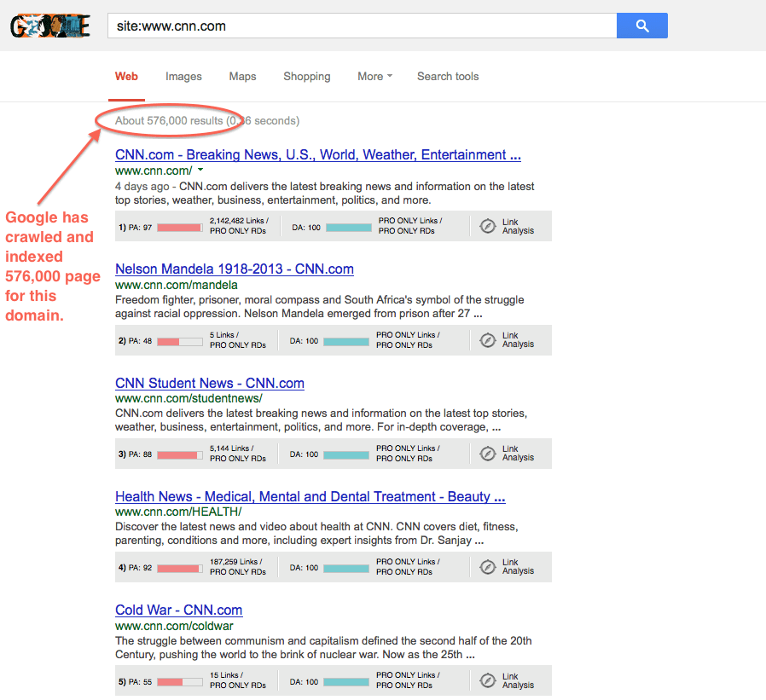
Task: Click the 'PA: 92' label
Action: [x=140, y=568]
